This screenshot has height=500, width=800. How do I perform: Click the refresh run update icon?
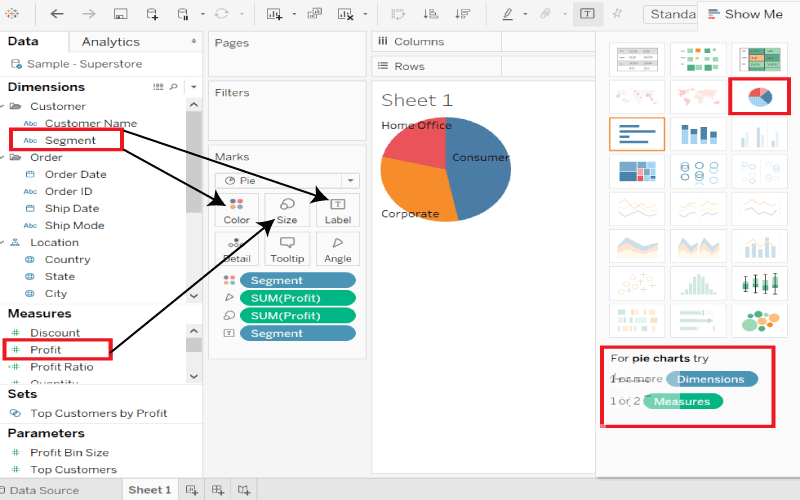pos(221,14)
